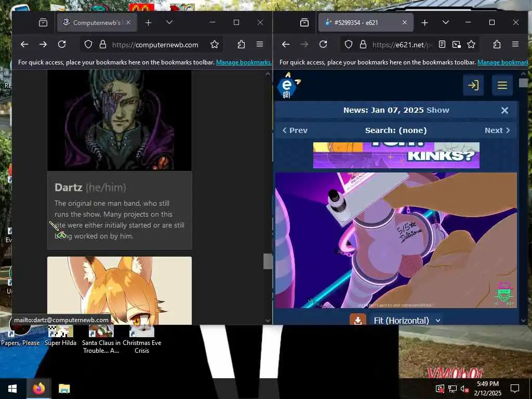Click the purple KINKS? ad banner
The width and height of the screenshot is (532, 399).
(396, 155)
